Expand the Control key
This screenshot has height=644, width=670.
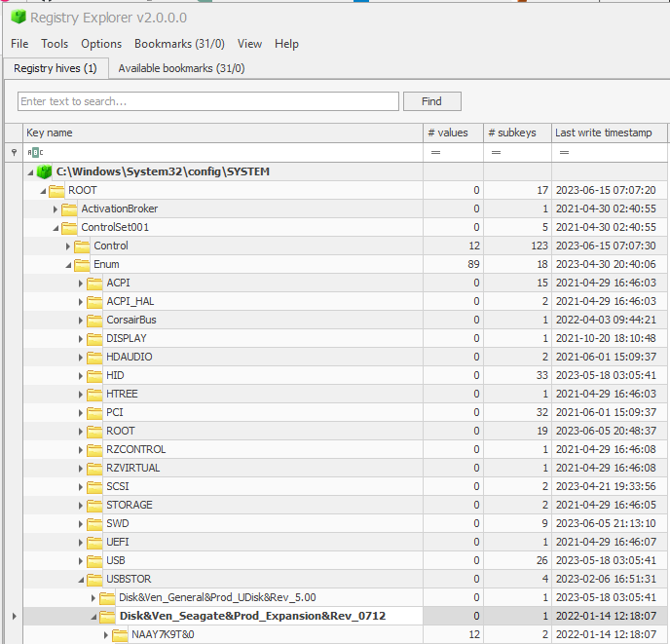click(x=68, y=246)
